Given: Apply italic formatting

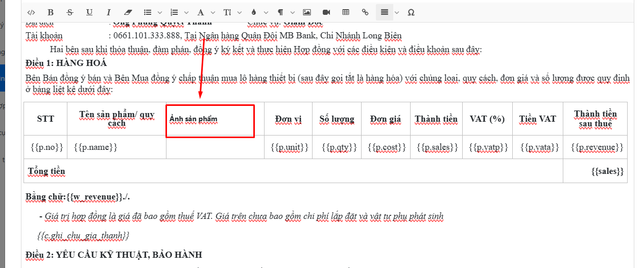Looking at the screenshot, I should (x=108, y=12).
